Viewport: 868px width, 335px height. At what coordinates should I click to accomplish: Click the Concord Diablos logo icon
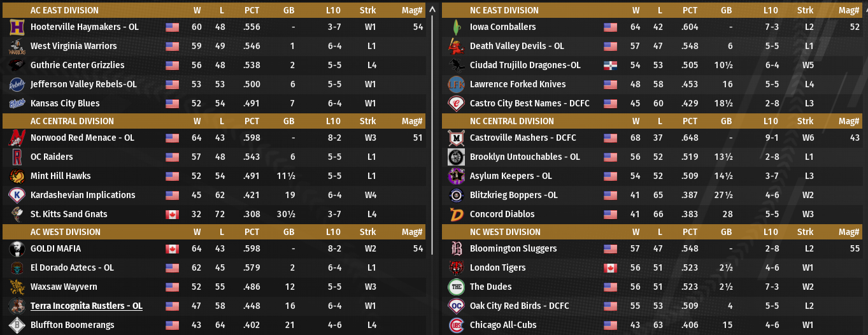coord(455,215)
